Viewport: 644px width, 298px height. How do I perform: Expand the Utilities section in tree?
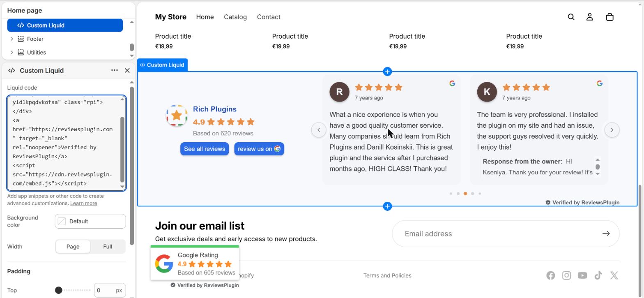click(x=12, y=52)
